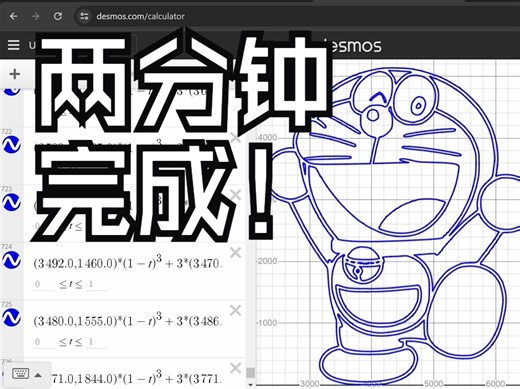The height and width of the screenshot is (389, 520).
Task: Click the desmos logo in header
Action: pos(353,46)
